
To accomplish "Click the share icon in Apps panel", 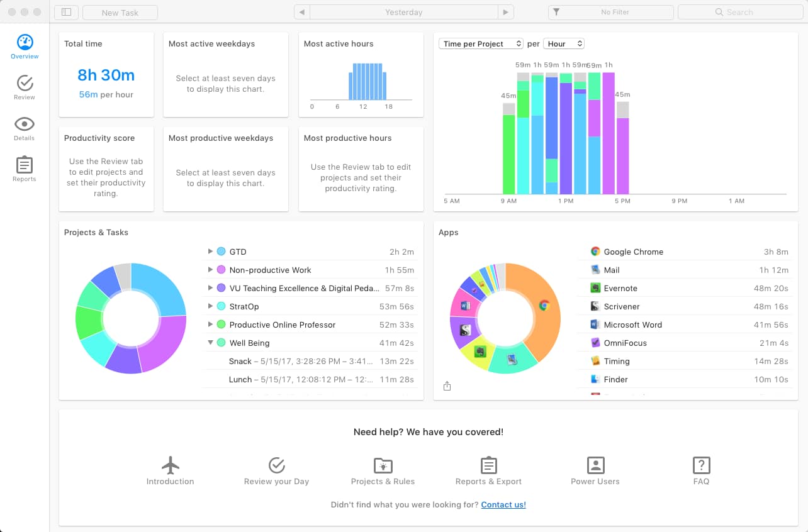I will click(447, 386).
